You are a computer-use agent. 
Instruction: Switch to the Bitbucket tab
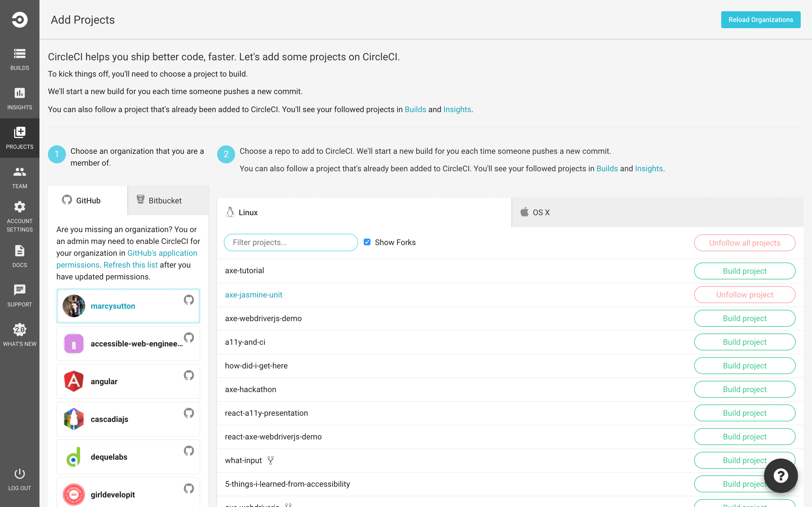164,200
